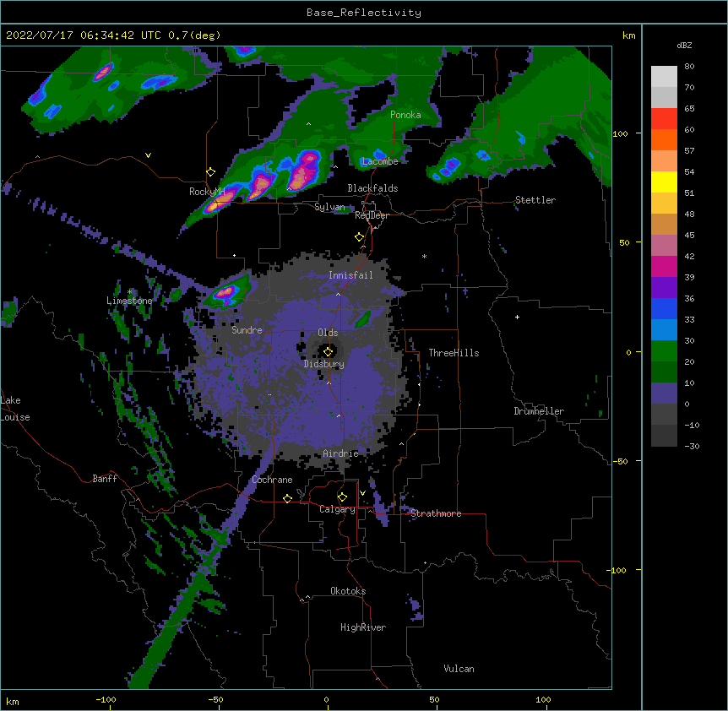This screenshot has width=728, height=711.
Task: Select the light gray 80 dBZ swatch
Action: pyautogui.click(x=664, y=77)
